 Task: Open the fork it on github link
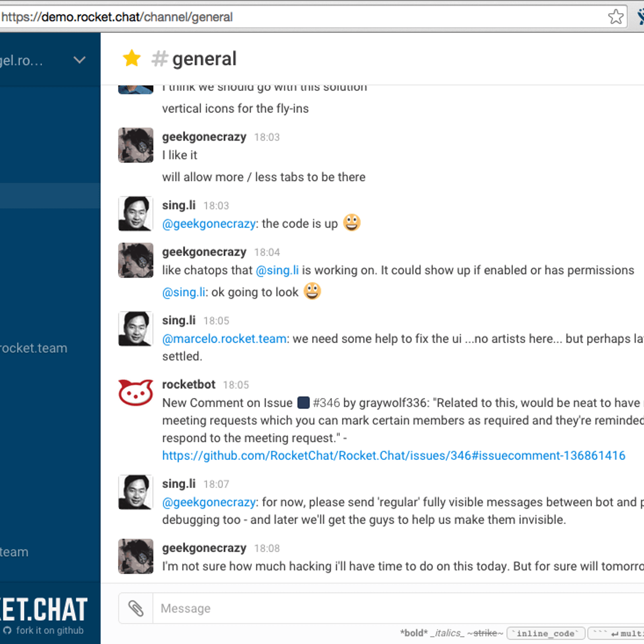50,630
